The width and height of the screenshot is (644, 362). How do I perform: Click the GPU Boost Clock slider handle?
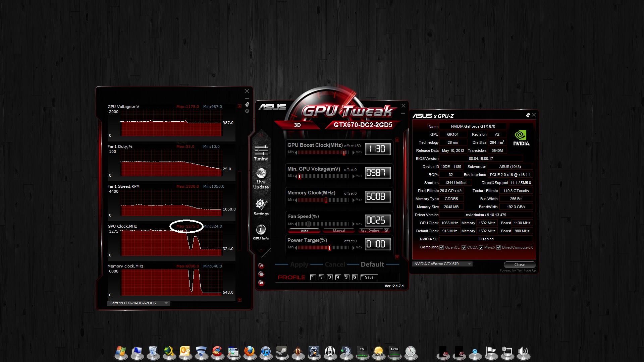(344, 153)
